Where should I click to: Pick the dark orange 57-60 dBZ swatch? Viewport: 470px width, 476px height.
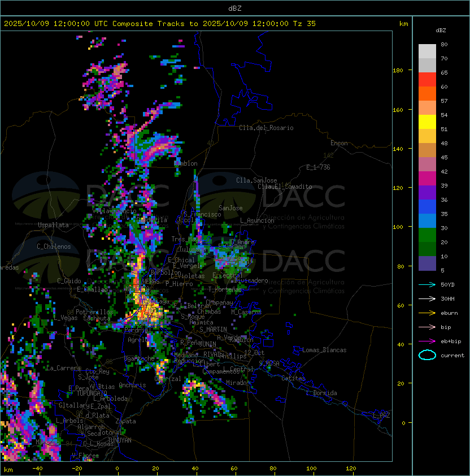pos(427,94)
